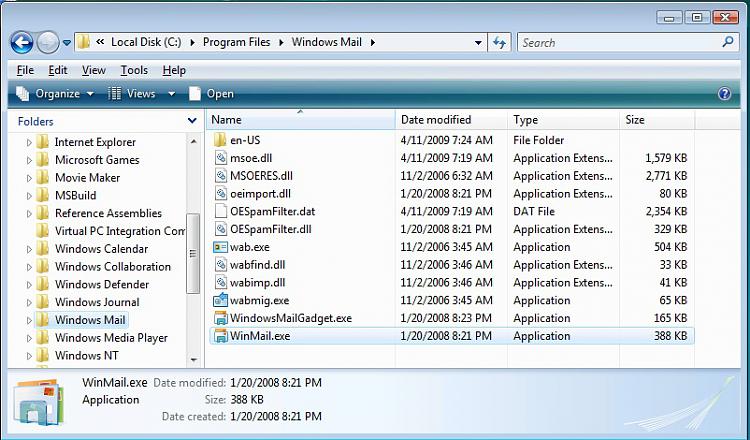Select the wabimp.dll file icon
Screen dimensions: 750x440
(221, 283)
